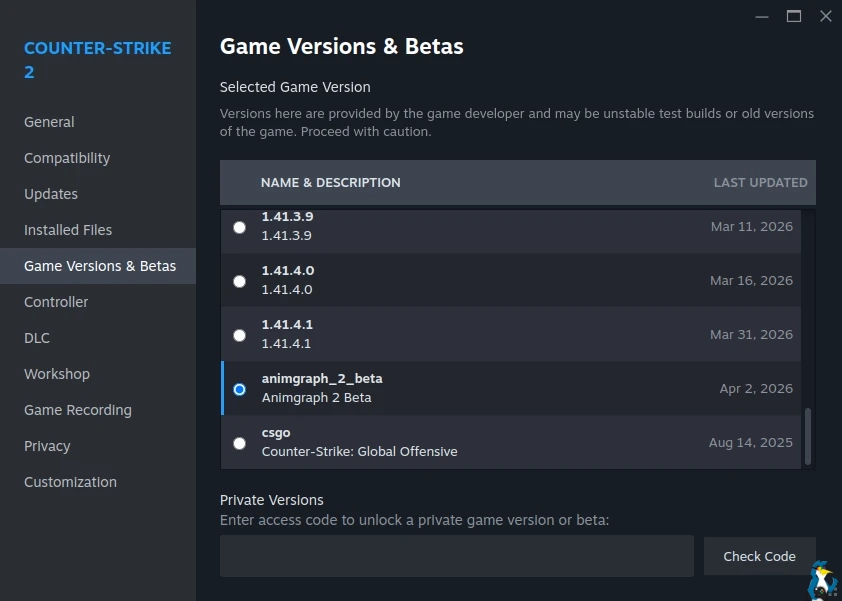Open Workshop settings

(57, 374)
